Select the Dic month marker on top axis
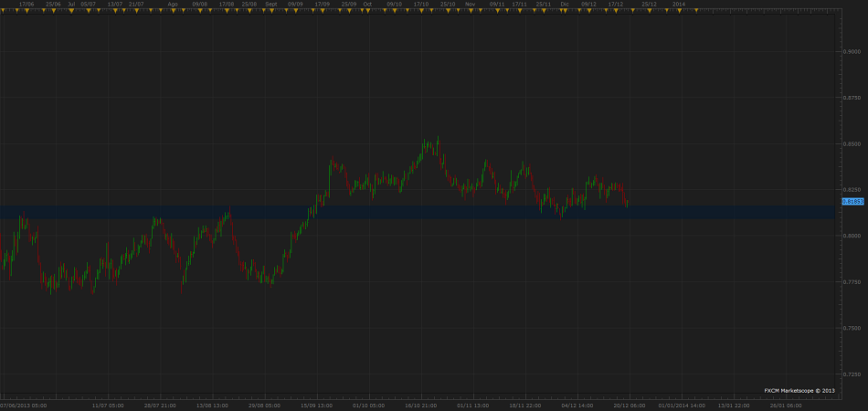Image resolution: width=868 pixels, height=411 pixels. click(564, 5)
